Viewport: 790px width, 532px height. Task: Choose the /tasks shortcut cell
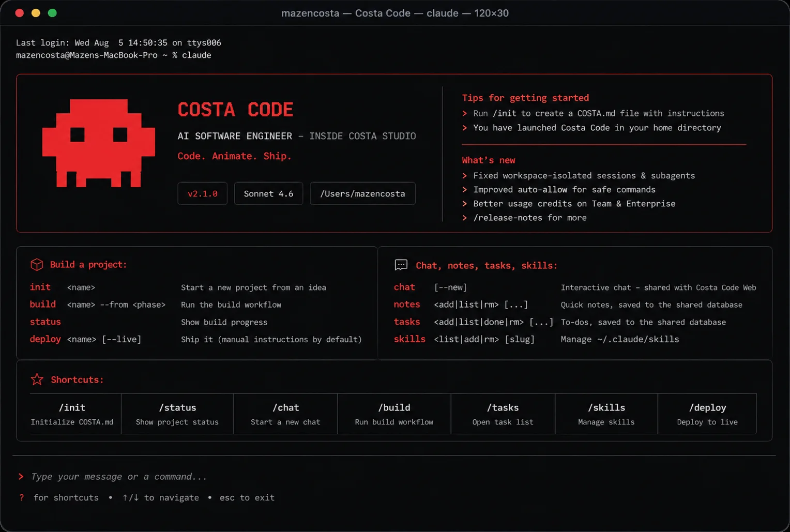point(503,414)
